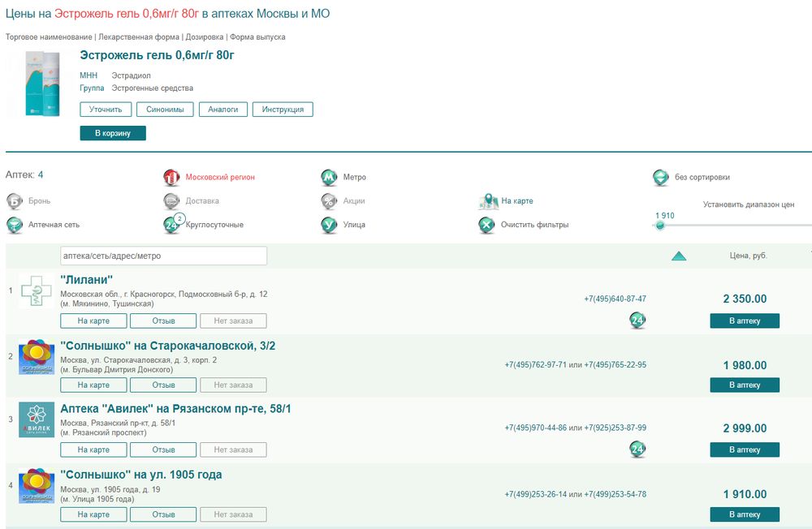The image size is (812, 529).
Task: Click the 'Улица' street filter icon
Action: [x=329, y=226]
